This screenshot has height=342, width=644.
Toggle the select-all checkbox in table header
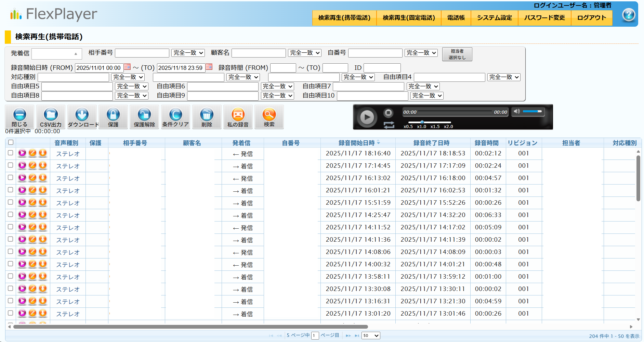coord(11,142)
